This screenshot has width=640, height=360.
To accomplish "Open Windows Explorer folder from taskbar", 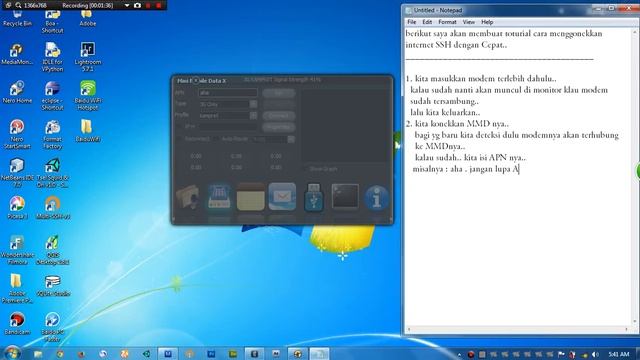I will (38, 354).
